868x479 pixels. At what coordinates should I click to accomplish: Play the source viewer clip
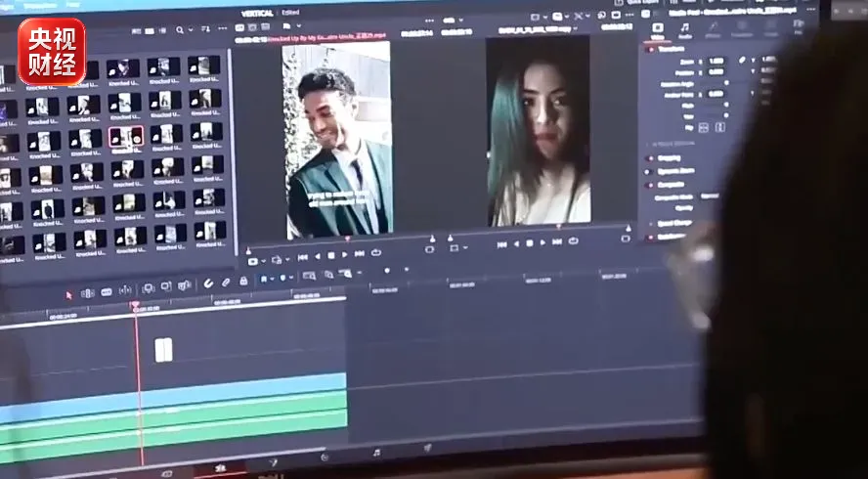click(x=345, y=255)
